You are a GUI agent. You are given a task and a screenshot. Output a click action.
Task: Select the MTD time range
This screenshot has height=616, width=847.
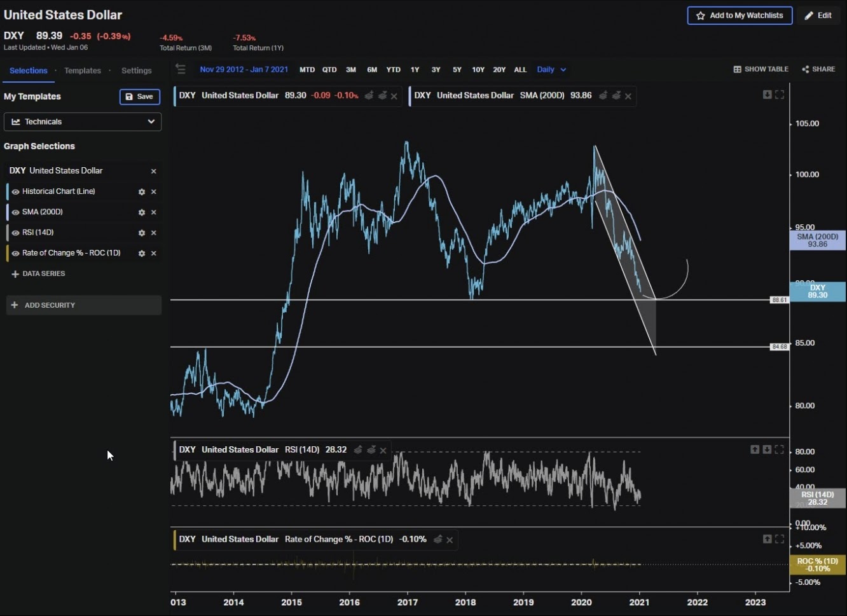[307, 70]
